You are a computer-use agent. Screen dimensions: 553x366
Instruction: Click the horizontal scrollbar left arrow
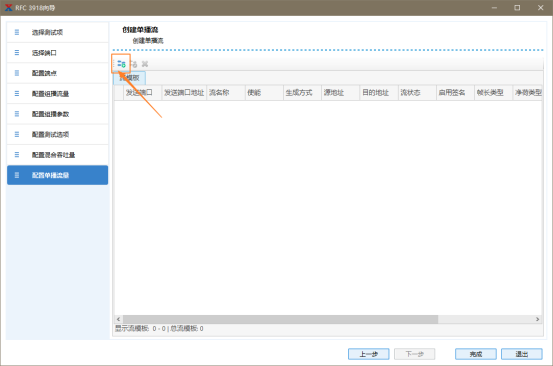tap(118, 319)
